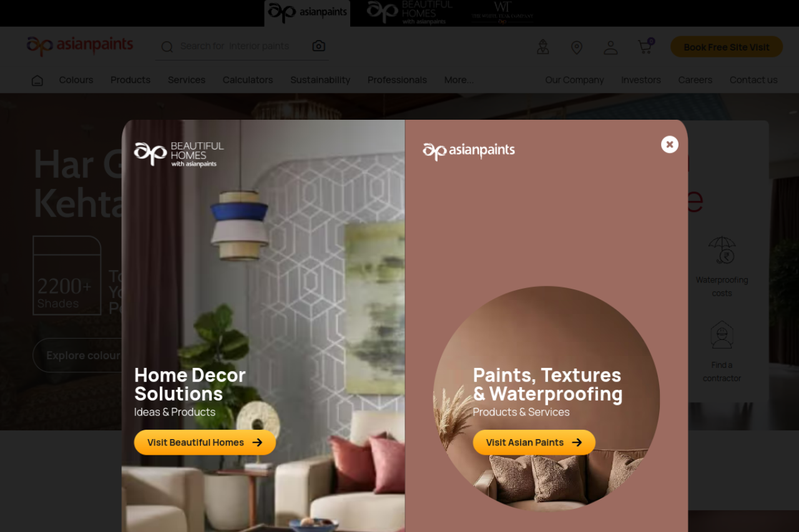Open the Colours menu

[76, 80]
